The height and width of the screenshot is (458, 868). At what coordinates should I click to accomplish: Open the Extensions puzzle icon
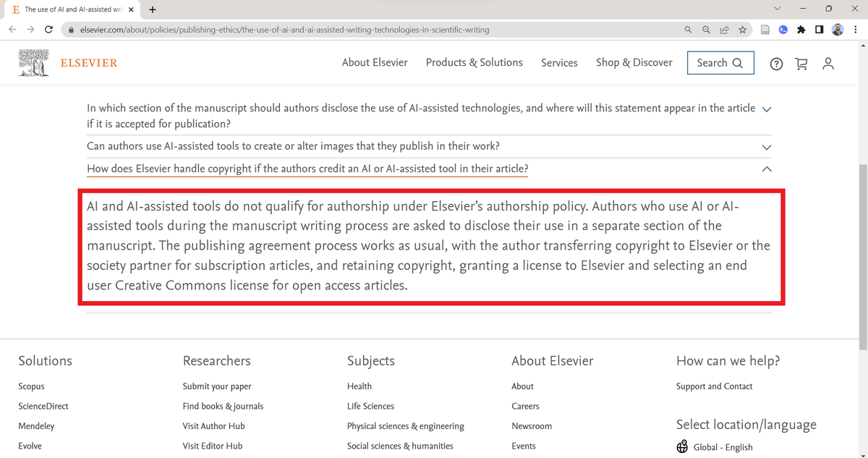tap(801, 30)
